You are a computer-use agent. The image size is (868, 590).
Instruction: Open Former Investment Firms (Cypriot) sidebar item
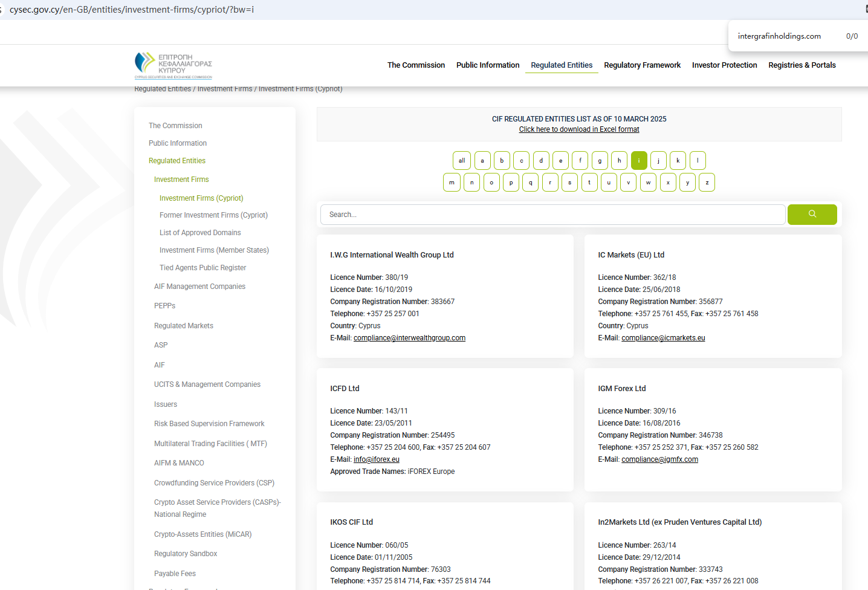coord(213,215)
